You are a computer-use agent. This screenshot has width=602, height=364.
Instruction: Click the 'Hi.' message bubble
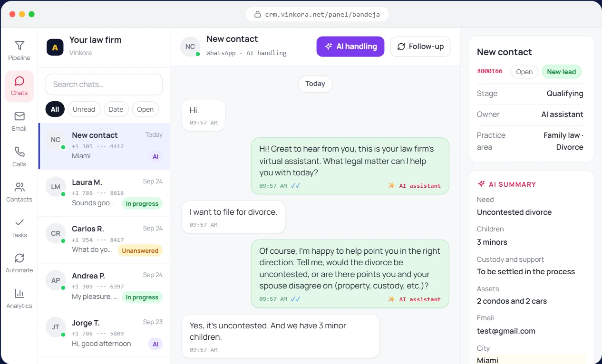click(204, 115)
